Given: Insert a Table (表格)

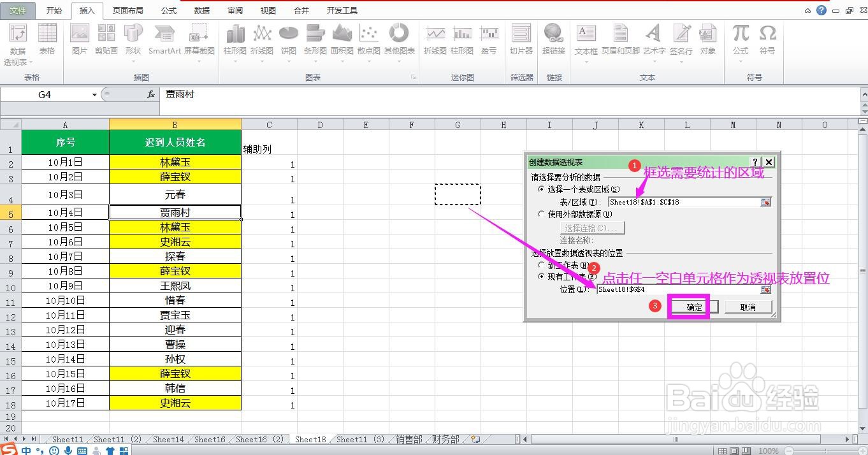Looking at the screenshot, I should [x=47, y=40].
